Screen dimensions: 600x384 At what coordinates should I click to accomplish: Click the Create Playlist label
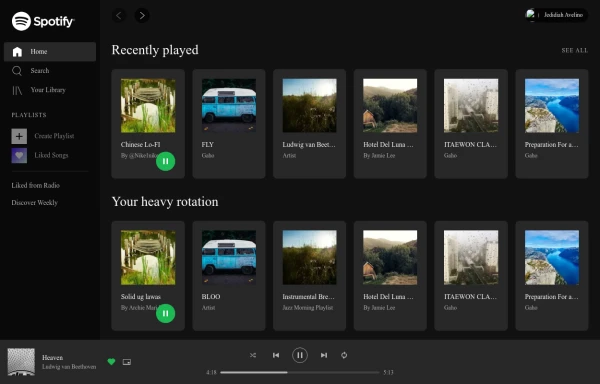coord(54,136)
